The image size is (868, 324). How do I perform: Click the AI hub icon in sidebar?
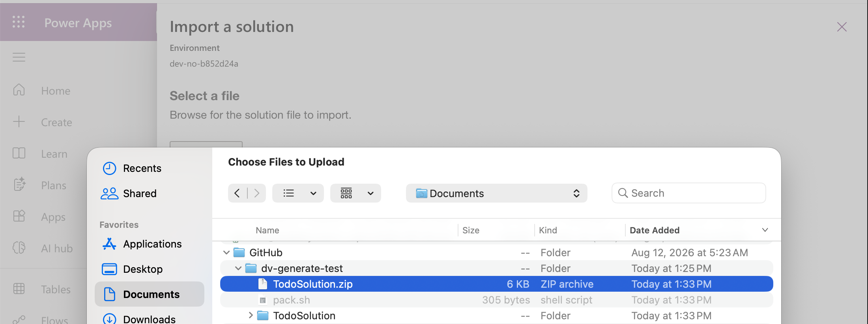pos(19,248)
